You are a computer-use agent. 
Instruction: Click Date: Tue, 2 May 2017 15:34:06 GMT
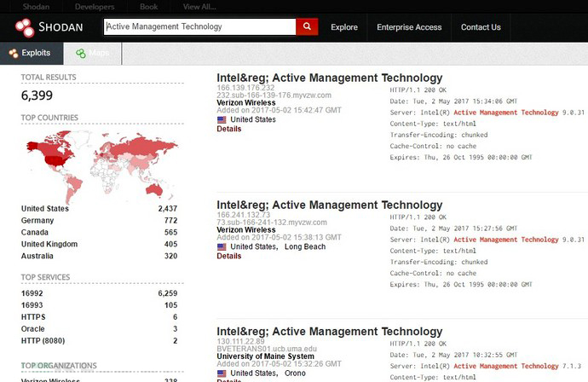click(x=453, y=101)
